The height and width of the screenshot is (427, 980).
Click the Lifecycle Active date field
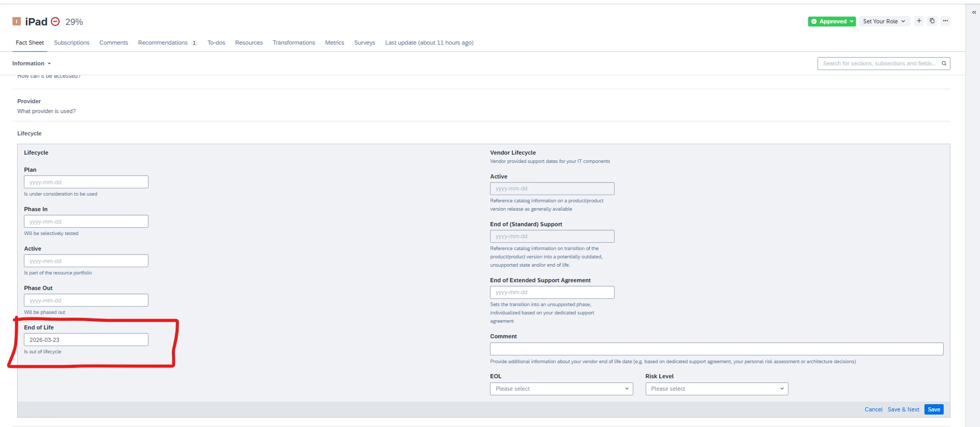tap(86, 261)
